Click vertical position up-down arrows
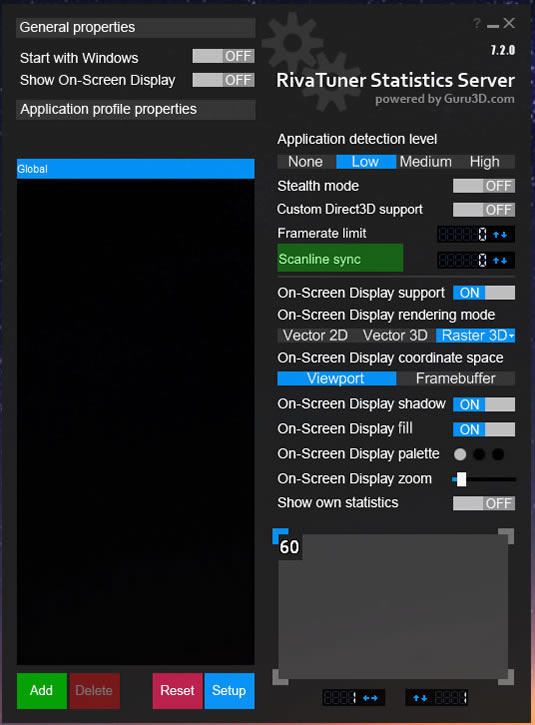Screen dimensions: 535x725 [420, 698]
